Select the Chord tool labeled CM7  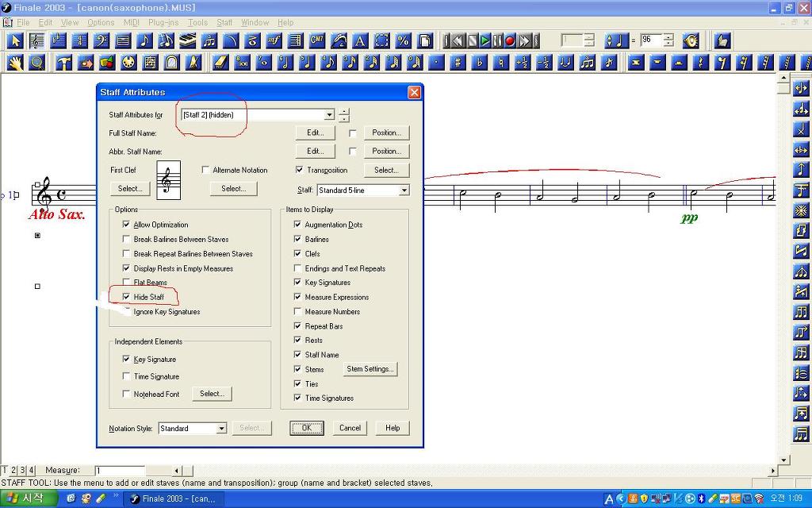point(317,40)
